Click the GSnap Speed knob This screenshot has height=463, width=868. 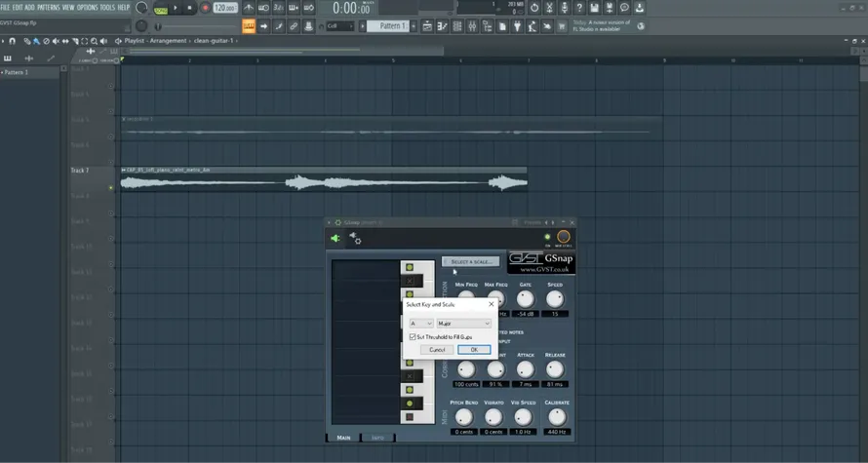(555, 299)
